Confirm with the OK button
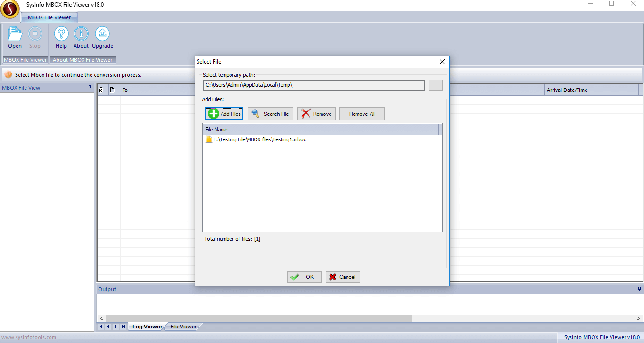The height and width of the screenshot is (343, 644). point(304,277)
